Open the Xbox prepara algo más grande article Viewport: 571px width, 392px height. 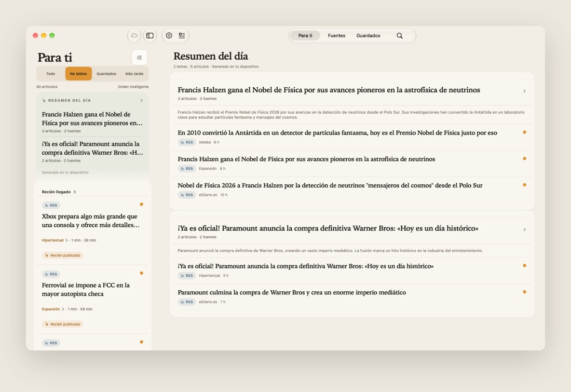pyautogui.click(x=91, y=221)
